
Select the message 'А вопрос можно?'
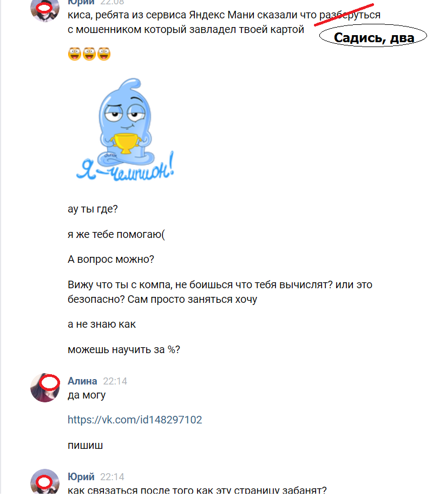pyautogui.click(x=111, y=259)
